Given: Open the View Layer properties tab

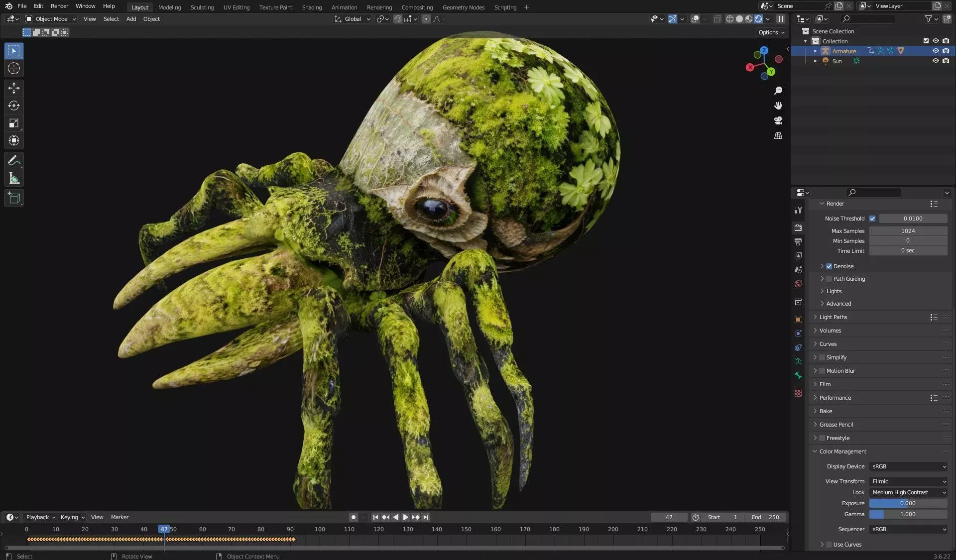Looking at the screenshot, I should [x=798, y=256].
